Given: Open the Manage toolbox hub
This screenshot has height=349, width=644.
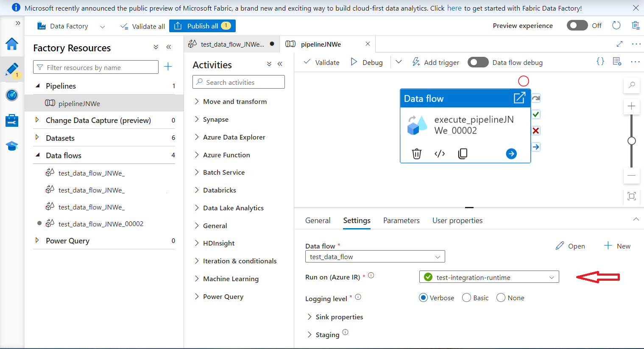Looking at the screenshot, I should [x=12, y=120].
